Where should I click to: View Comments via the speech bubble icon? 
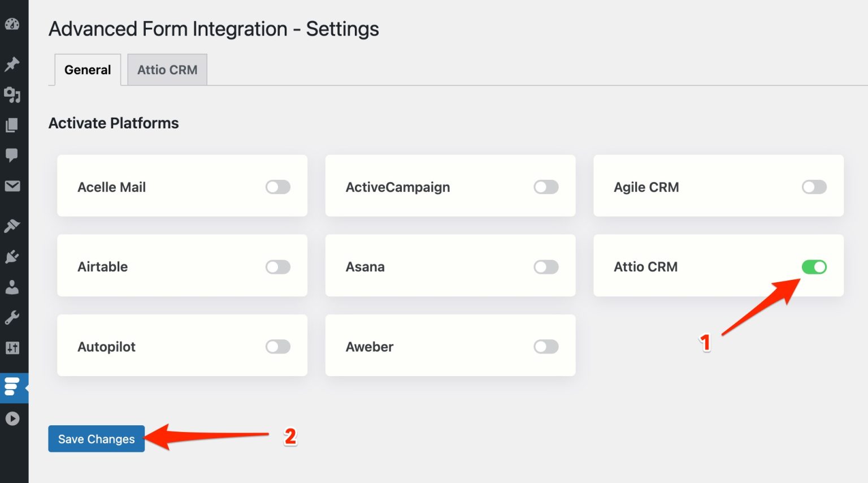[x=13, y=154]
